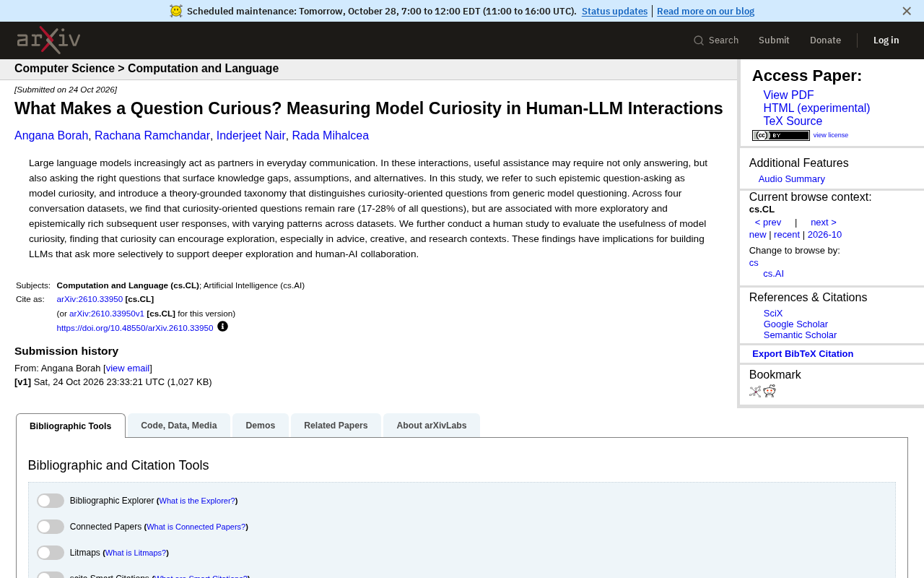This screenshot has width=924, height=578.
Task: Switch to Code, Data, Media tab
Action: tap(179, 426)
